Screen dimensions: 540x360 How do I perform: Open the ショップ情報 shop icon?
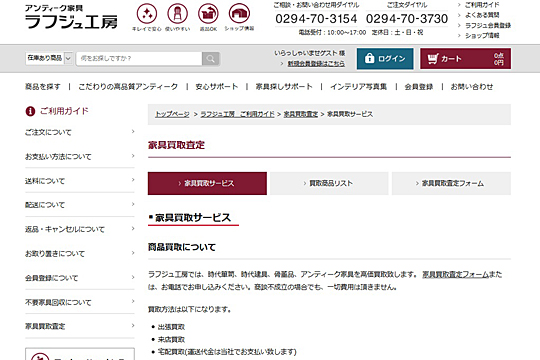click(x=239, y=14)
